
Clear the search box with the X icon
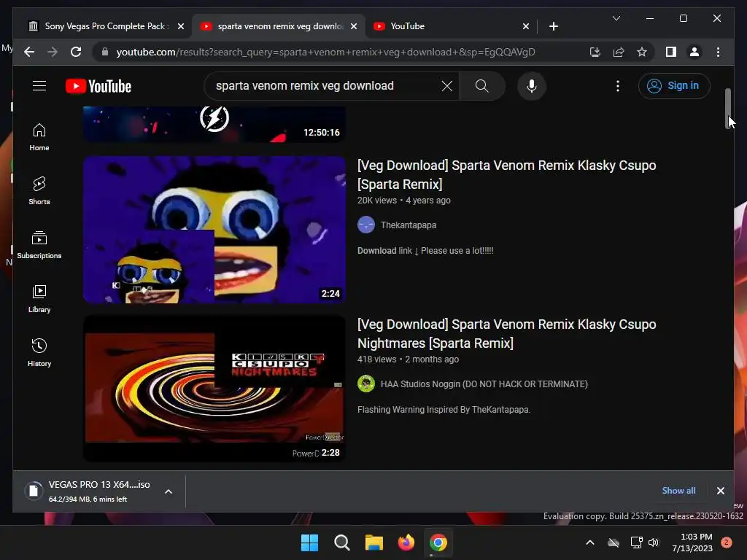(x=447, y=86)
